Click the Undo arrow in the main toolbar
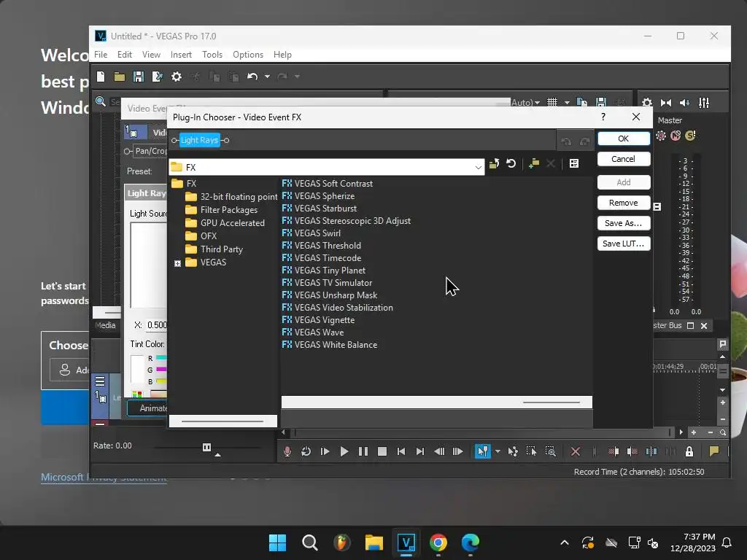 252,77
